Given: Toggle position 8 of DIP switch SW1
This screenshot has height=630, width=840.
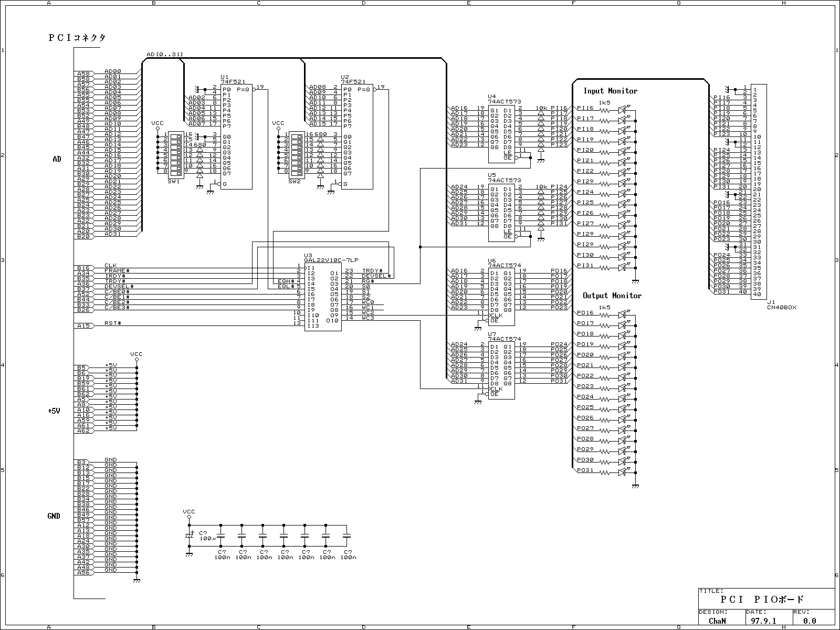Looking at the screenshot, I should pyautogui.click(x=176, y=171).
